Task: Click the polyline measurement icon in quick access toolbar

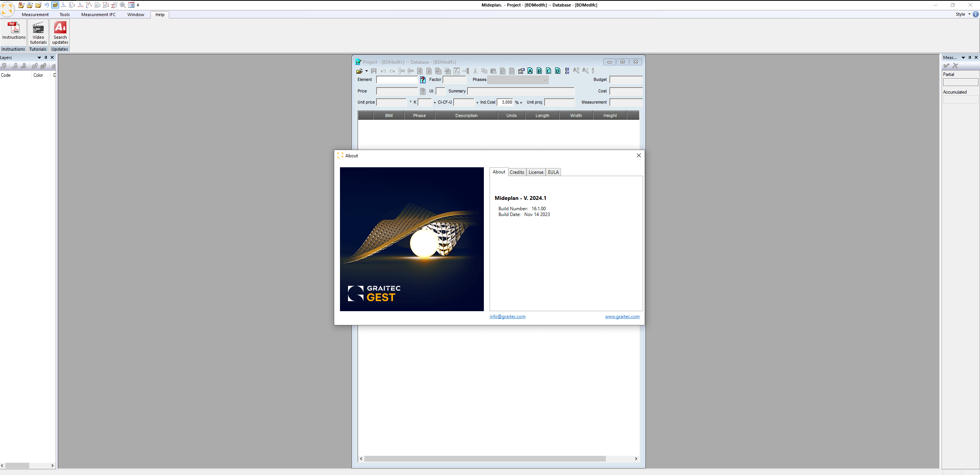Action: [89, 5]
